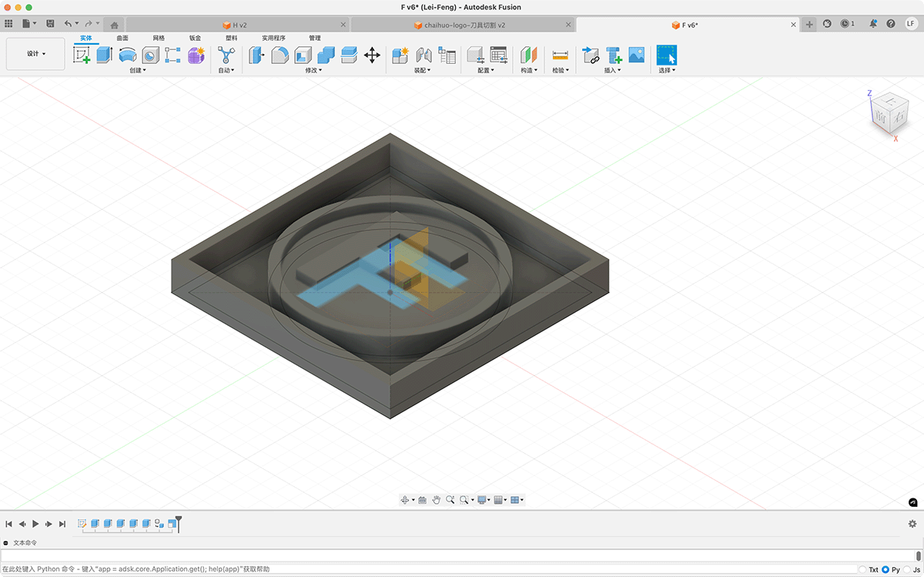The height and width of the screenshot is (577, 924).
Task: Jump to timeline beginning
Action: [x=9, y=524]
